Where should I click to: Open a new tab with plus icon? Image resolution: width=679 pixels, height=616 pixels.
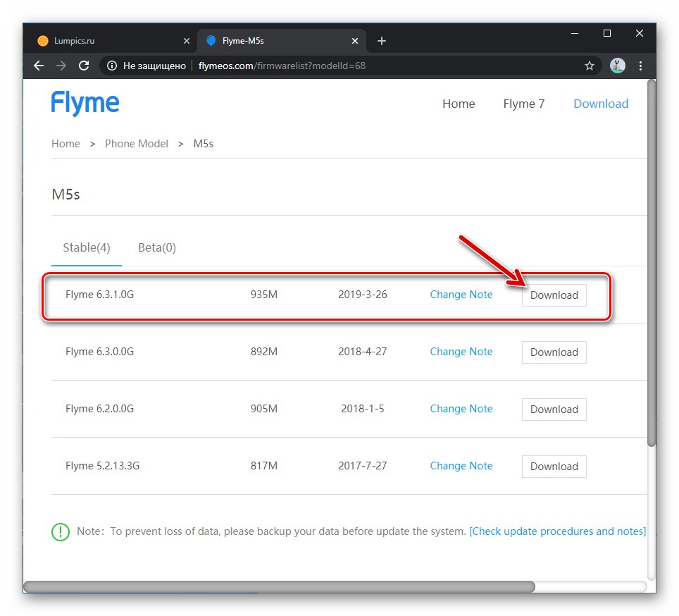pyautogui.click(x=382, y=41)
